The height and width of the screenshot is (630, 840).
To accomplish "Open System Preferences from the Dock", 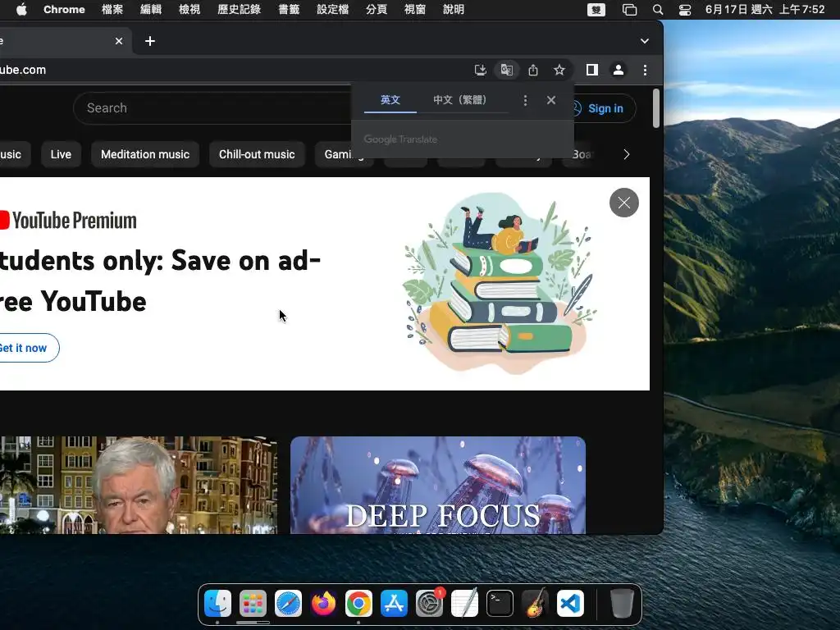I will point(430,604).
